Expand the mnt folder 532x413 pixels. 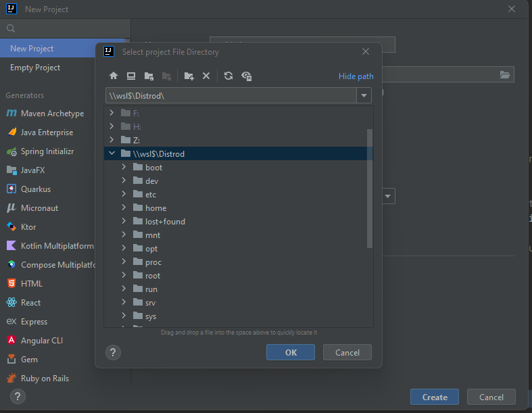(x=124, y=235)
